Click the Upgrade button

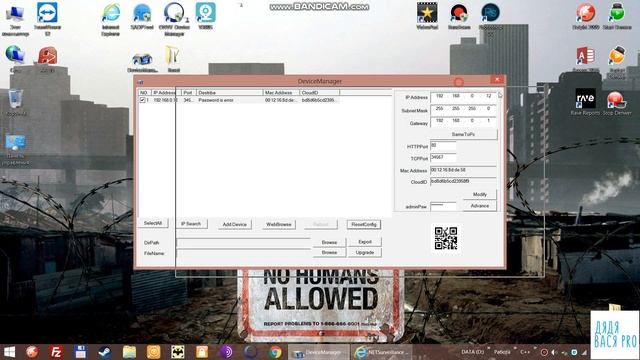(365, 253)
